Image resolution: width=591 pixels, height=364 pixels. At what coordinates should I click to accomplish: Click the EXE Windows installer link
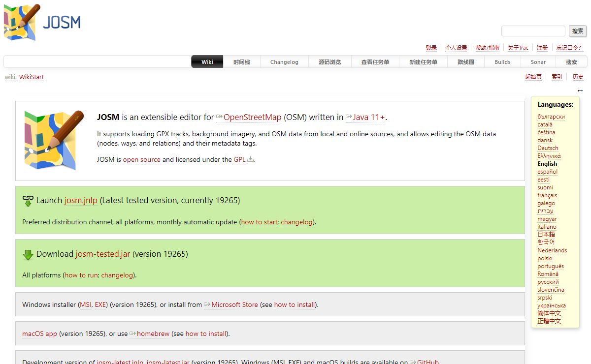point(101,304)
